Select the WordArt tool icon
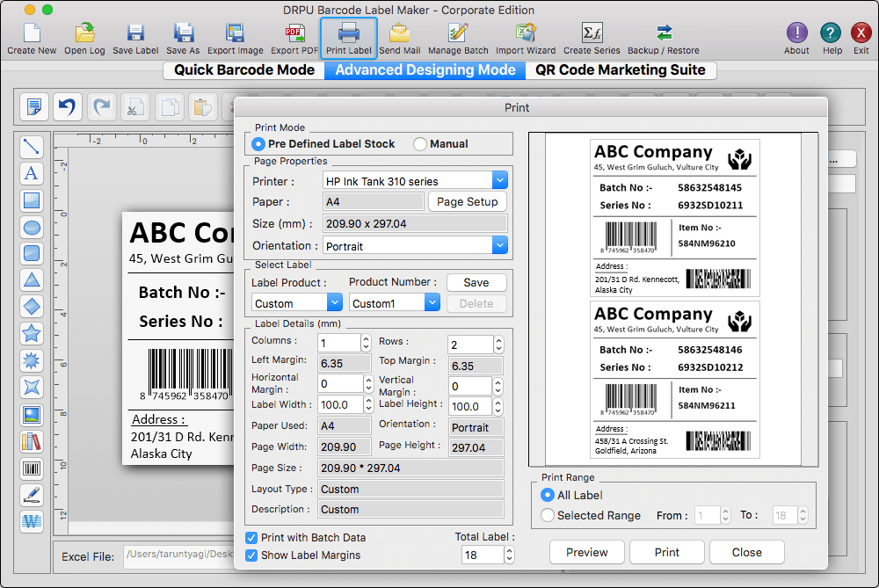The height and width of the screenshot is (588, 879). point(32,522)
